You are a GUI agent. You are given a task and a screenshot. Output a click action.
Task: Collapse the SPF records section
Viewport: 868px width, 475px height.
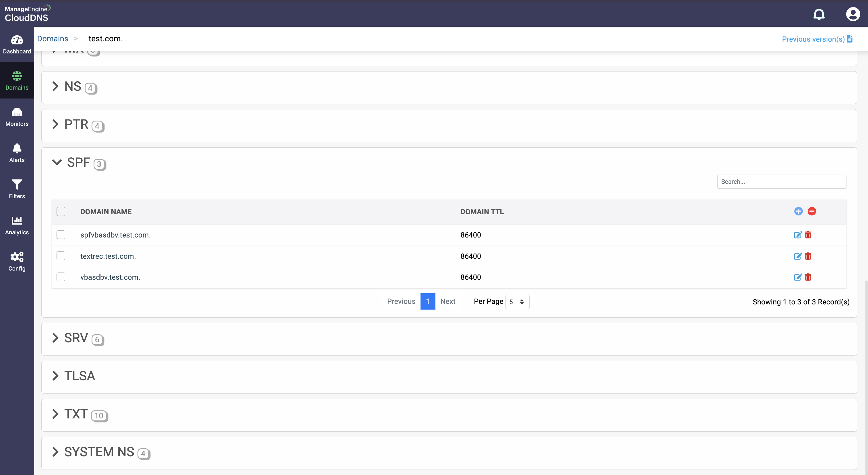[57, 163]
